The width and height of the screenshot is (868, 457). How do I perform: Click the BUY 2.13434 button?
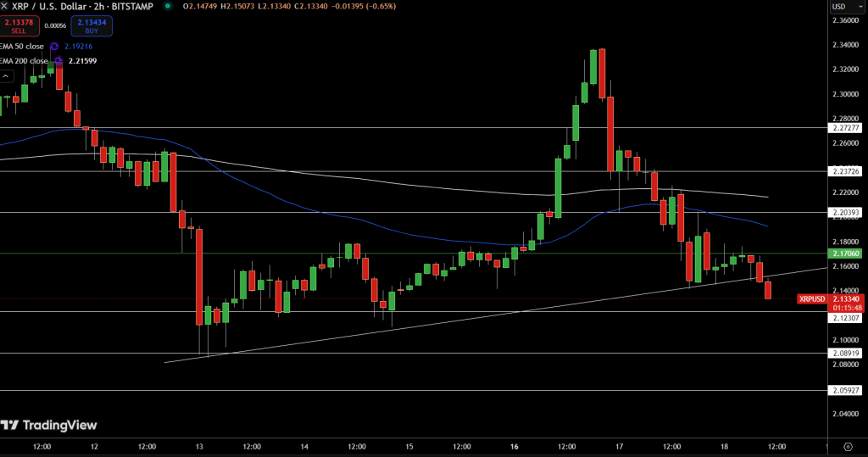tap(92, 26)
